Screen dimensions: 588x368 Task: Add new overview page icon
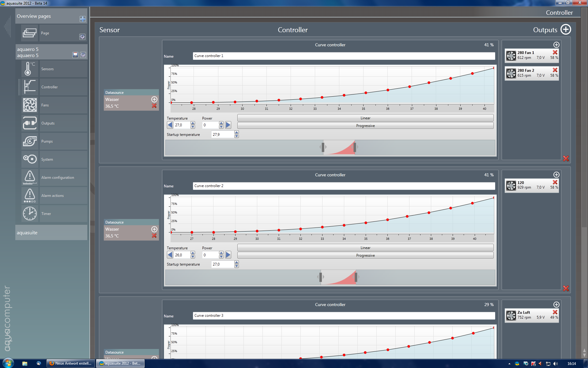(x=82, y=19)
